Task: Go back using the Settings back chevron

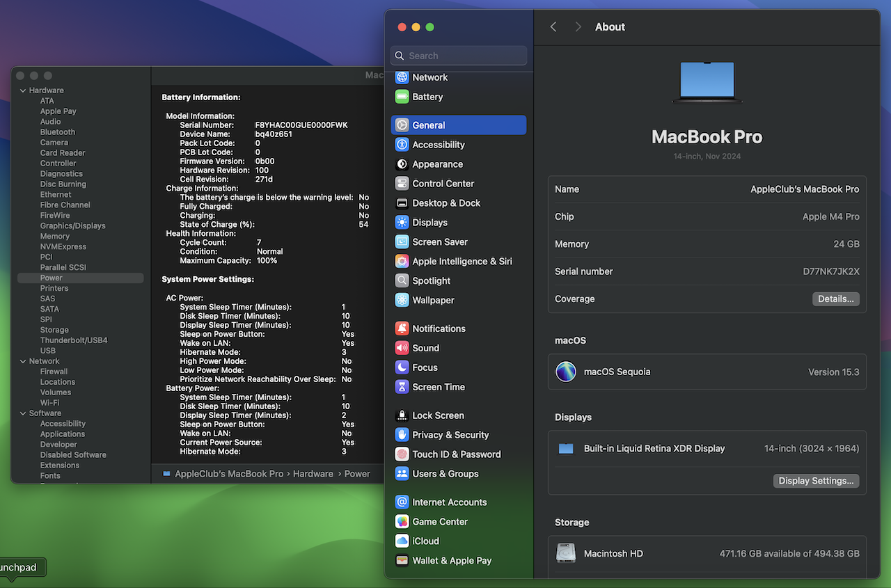Action: coord(553,26)
